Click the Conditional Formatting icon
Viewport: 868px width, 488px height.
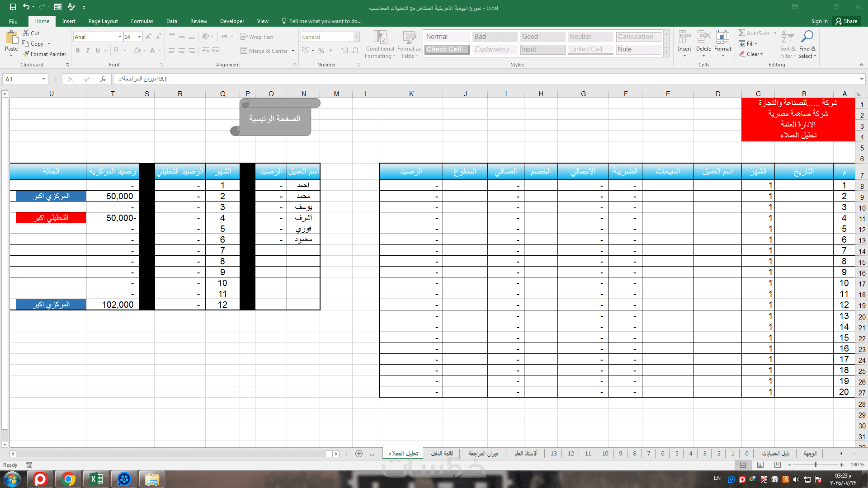380,38
